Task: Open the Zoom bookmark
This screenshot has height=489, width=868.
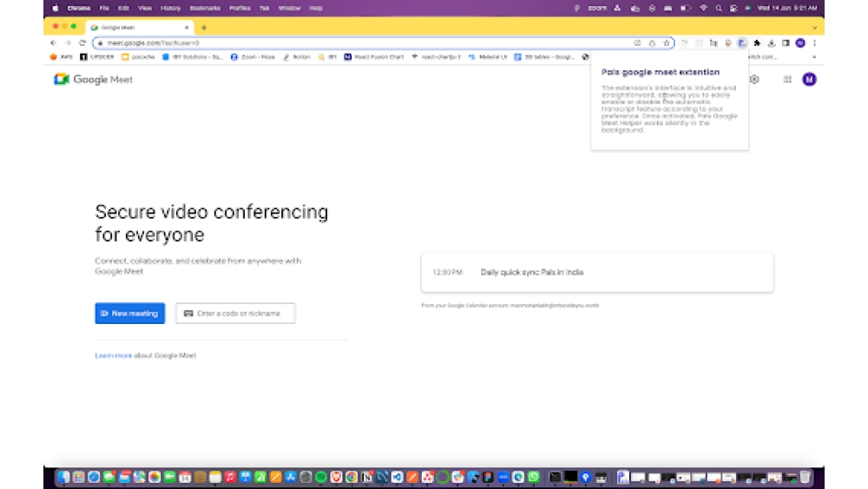Action: (x=253, y=56)
